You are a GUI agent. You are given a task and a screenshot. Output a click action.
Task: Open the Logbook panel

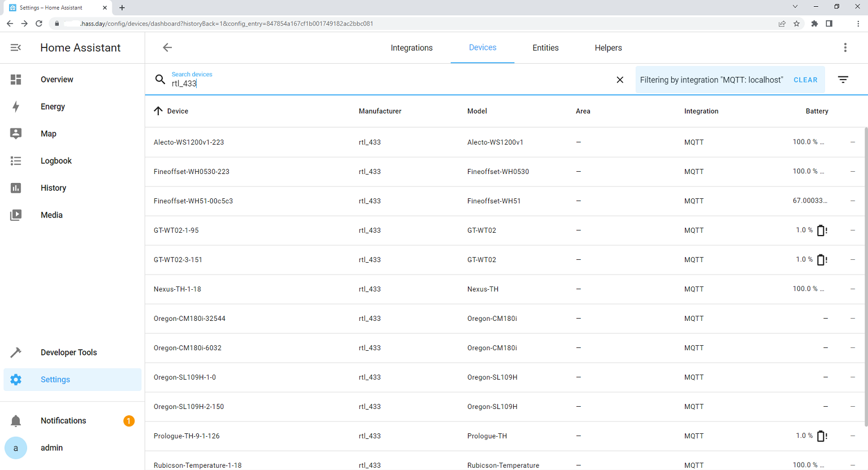pyautogui.click(x=56, y=161)
